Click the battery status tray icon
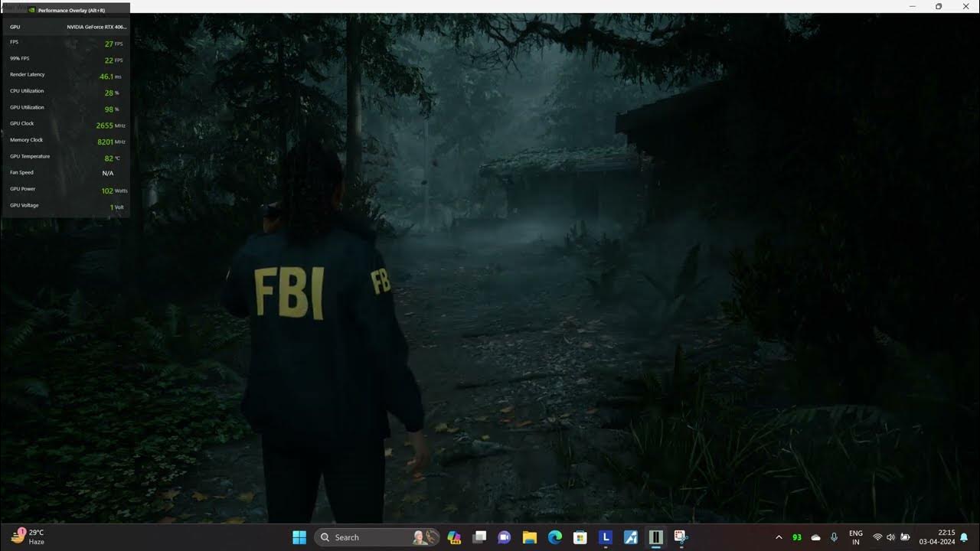Screen dimensions: 980x551 point(905,537)
